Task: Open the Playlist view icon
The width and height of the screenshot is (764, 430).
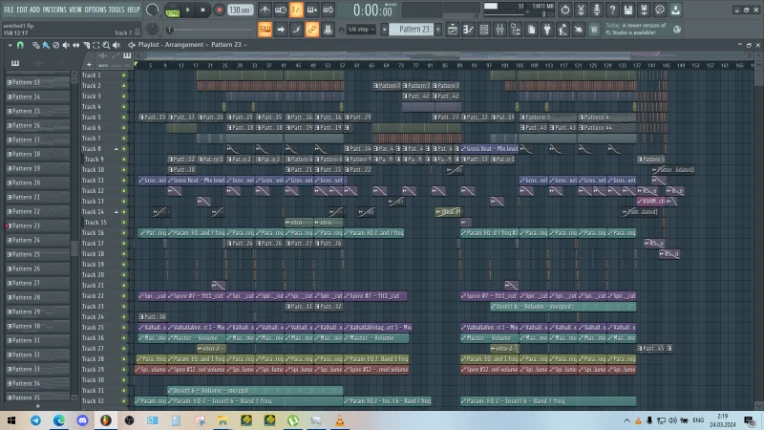Action: pos(453,30)
